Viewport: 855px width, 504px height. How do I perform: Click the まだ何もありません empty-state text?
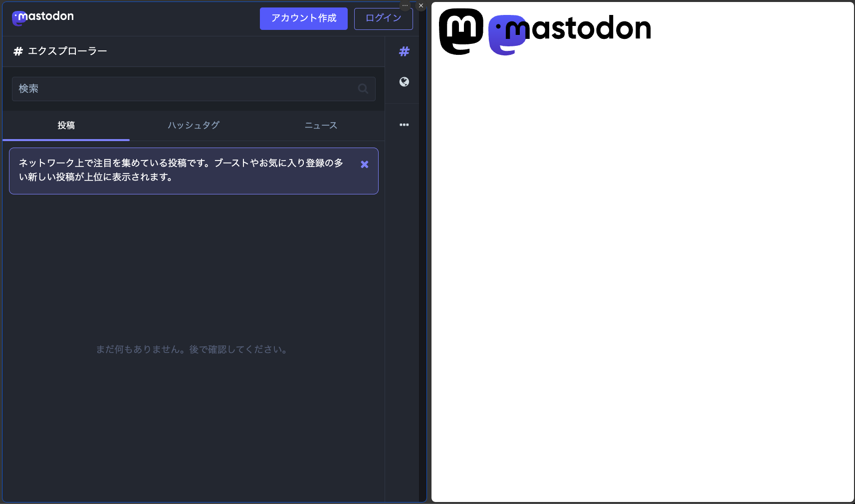[193, 349]
